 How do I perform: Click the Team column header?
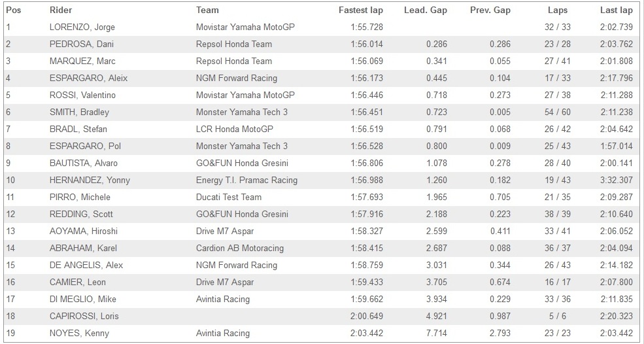point(207,10)
